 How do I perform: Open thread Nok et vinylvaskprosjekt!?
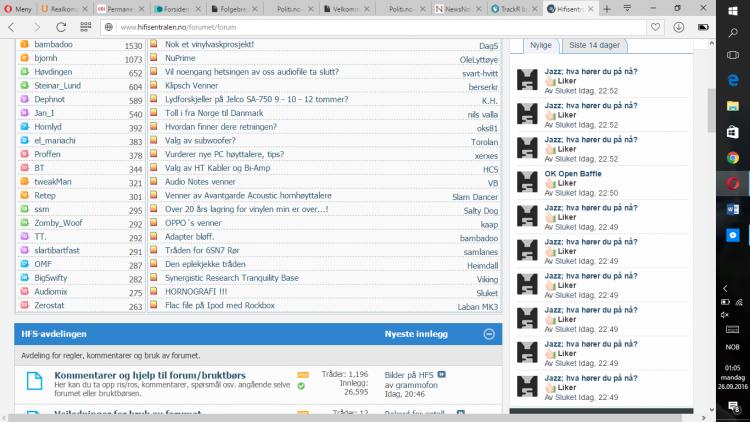tap(210, 44)
